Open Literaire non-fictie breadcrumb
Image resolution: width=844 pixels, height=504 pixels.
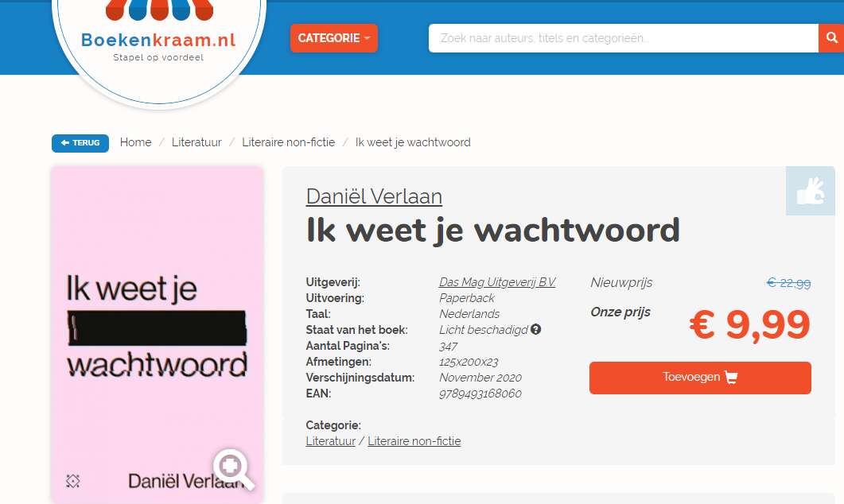[289, 142]
